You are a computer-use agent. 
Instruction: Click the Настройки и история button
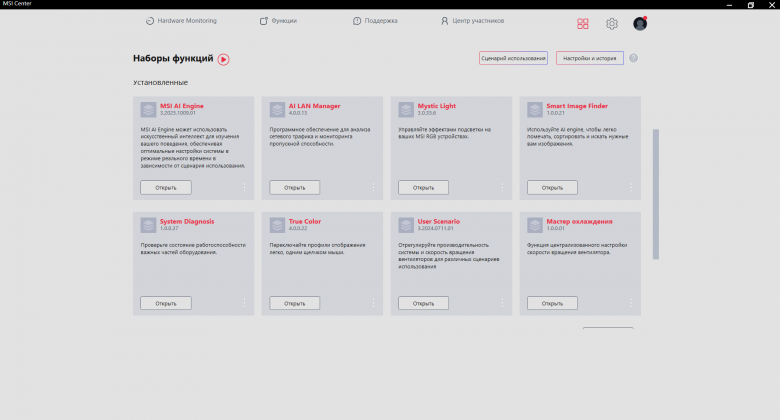click(x=589, y=58)
